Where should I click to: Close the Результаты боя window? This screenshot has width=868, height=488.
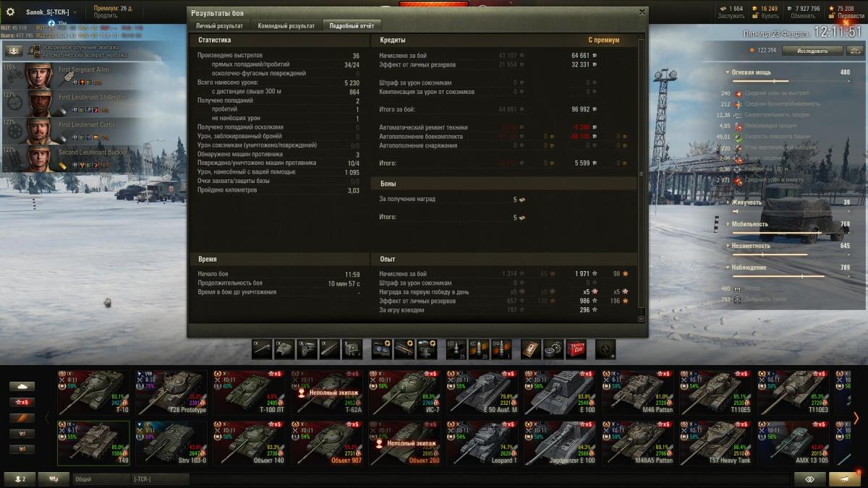click(642, 12)
